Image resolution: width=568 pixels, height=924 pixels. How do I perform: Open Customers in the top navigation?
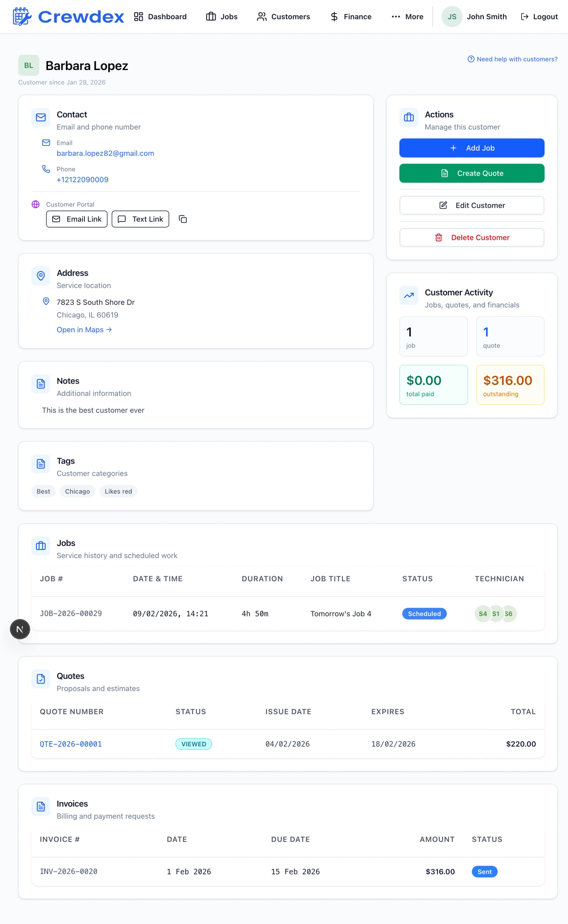point(283,17)
